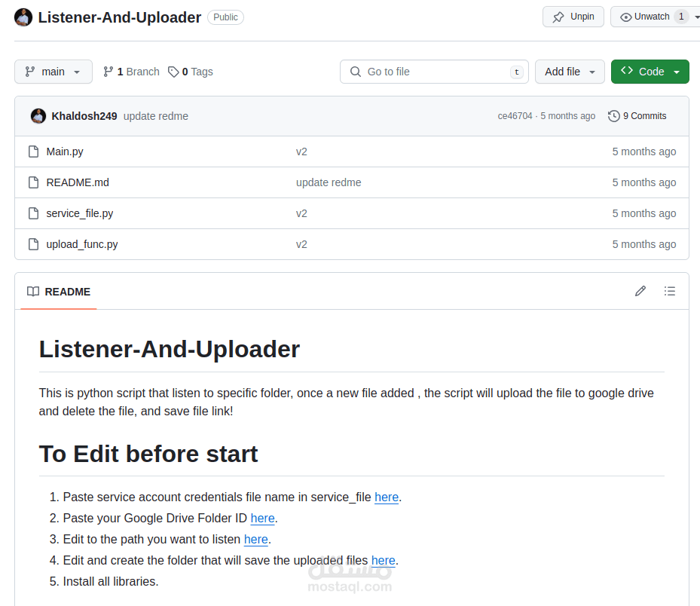Image resolution: width=700 pixels, height=606 pixels.
Task: Click the commit history clock icon
Action: click(614, 116)
